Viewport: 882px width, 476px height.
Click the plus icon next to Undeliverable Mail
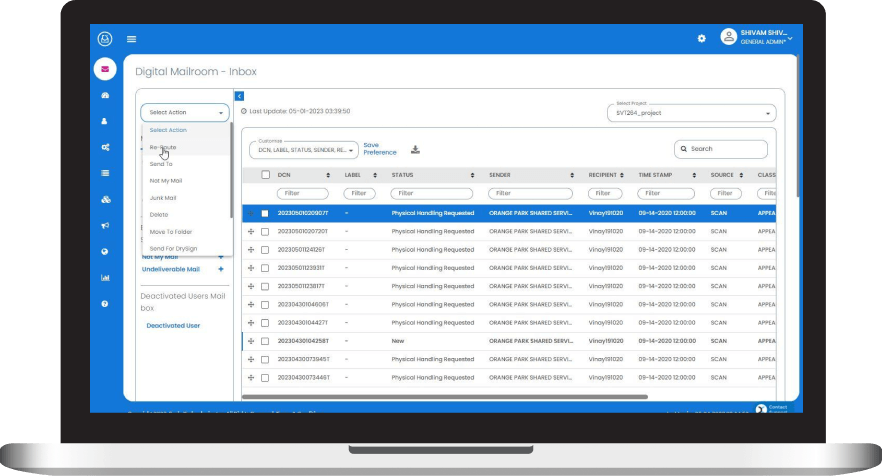(x=220, y=269)
